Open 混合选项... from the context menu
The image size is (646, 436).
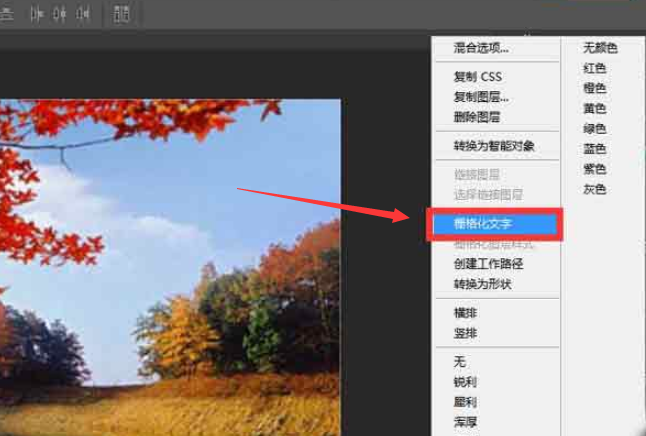(x=481, y=48)
